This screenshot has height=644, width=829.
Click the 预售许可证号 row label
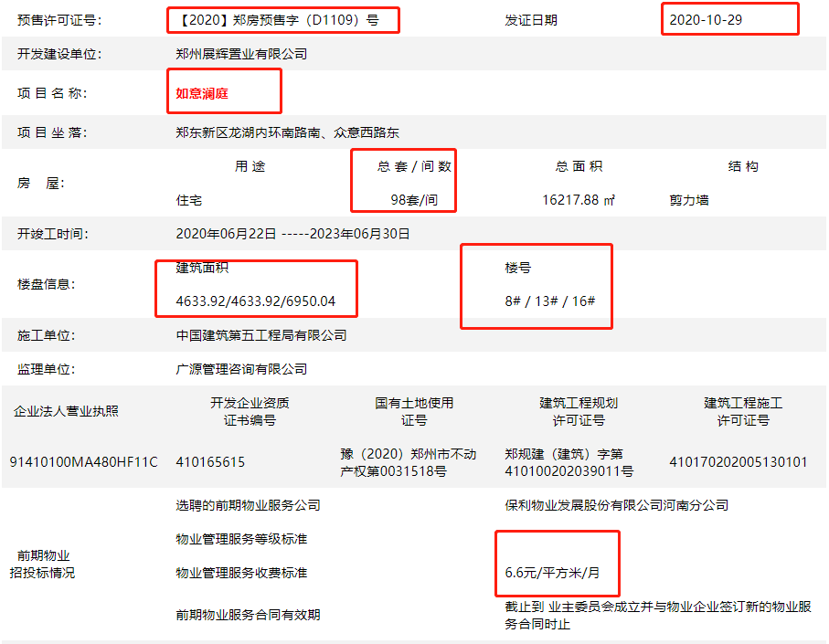pos(59,20)
